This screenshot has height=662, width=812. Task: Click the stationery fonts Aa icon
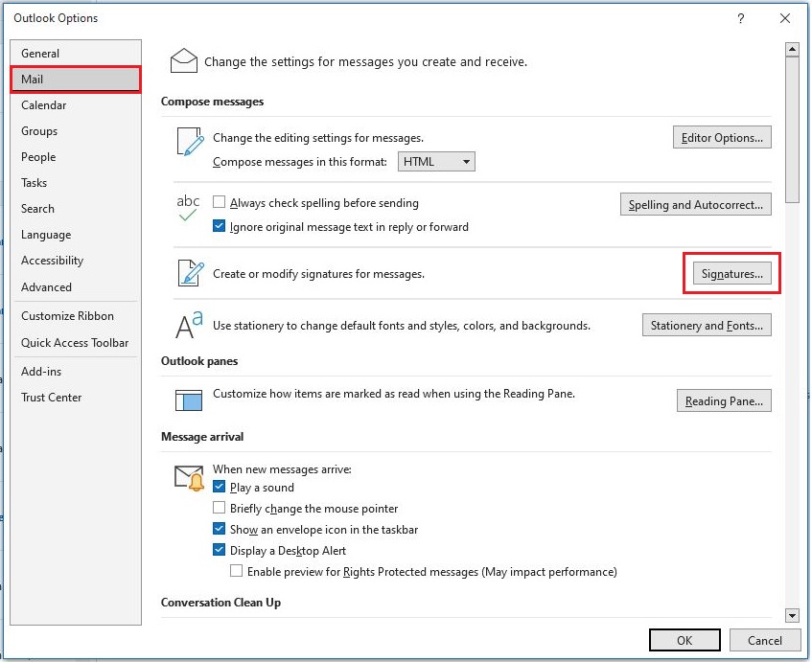(x=189, y=326)
